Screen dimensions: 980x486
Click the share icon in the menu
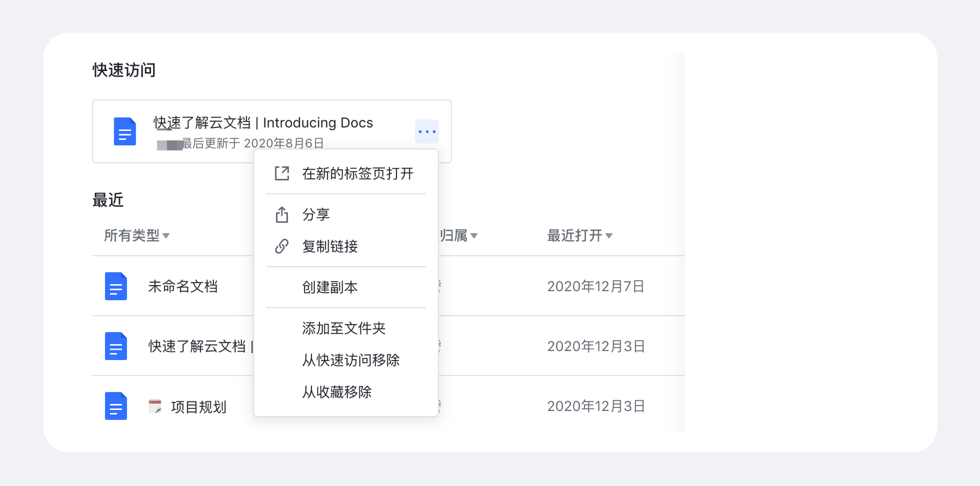282,215
